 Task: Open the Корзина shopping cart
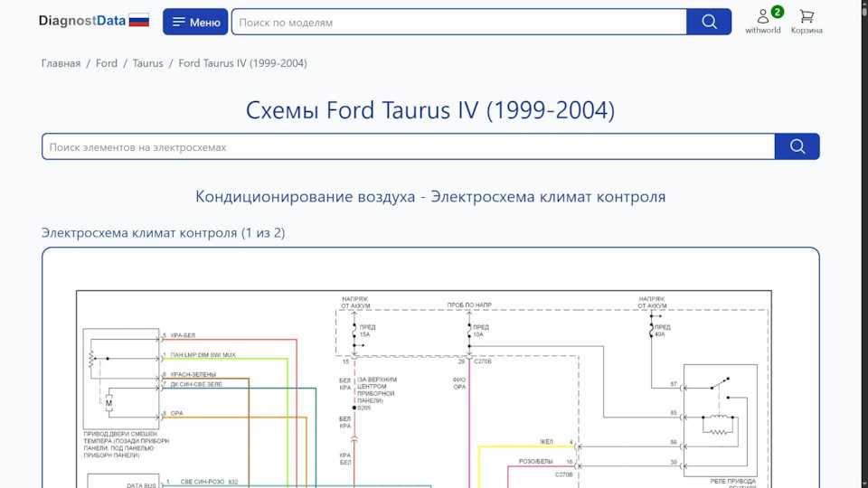tap(807, 21)
